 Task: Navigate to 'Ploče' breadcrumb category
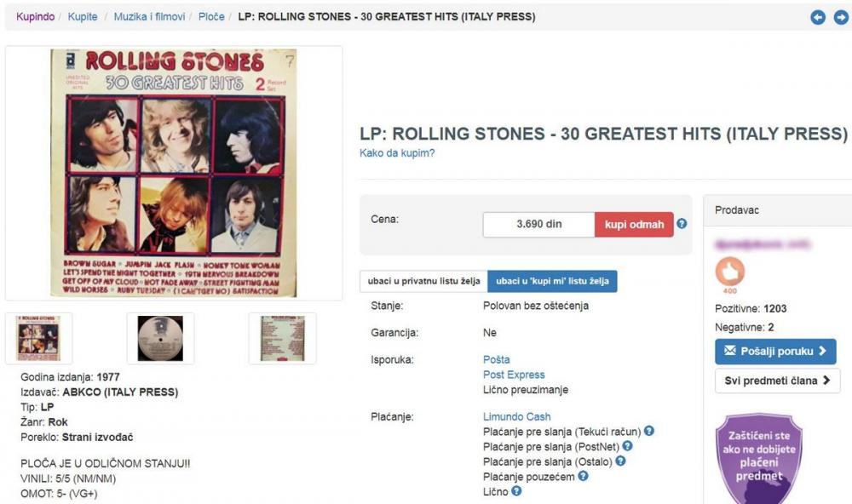click(x=211, y=17)
